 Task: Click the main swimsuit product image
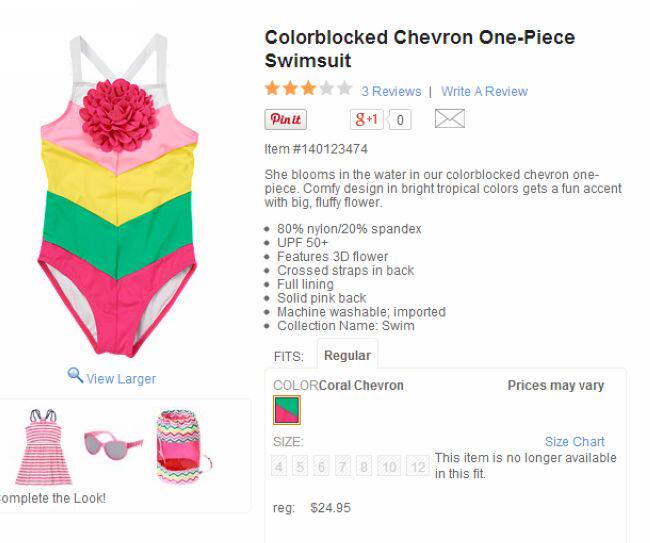pyautogui.click(x=118, y=195)
